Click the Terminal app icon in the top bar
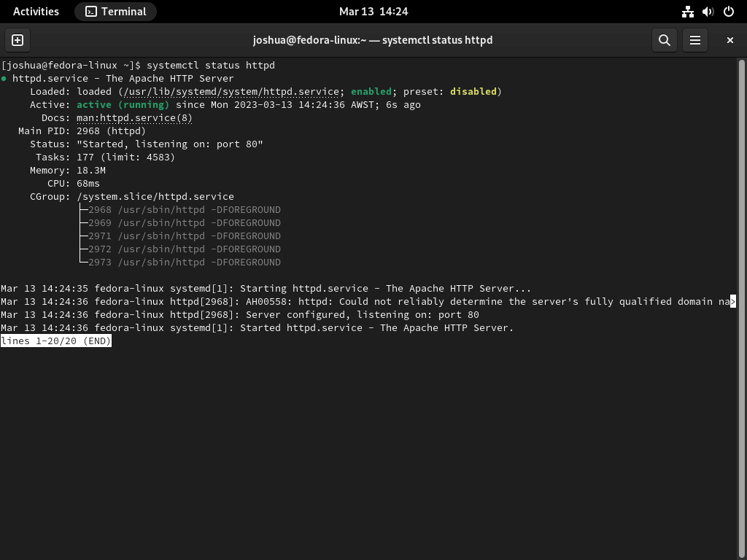 point(90,11)
